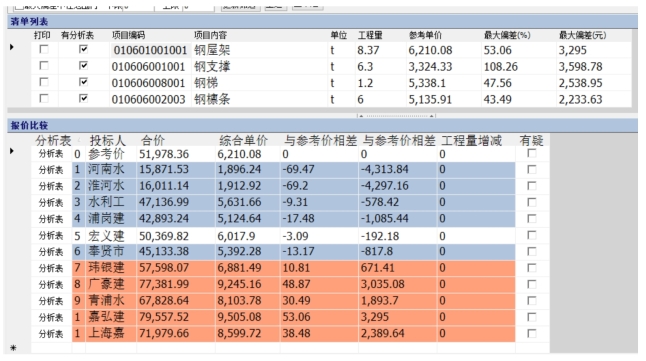The image size is (646, 361).
Task: Sort by the 最大偏差(%) column header
Action: [507, 35]
